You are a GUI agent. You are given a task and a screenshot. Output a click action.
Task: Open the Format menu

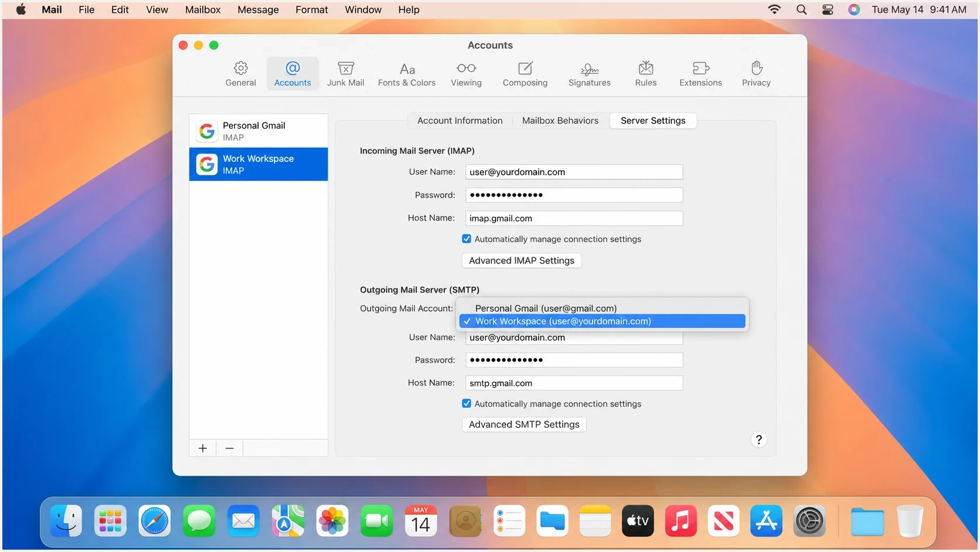[312, 9]
